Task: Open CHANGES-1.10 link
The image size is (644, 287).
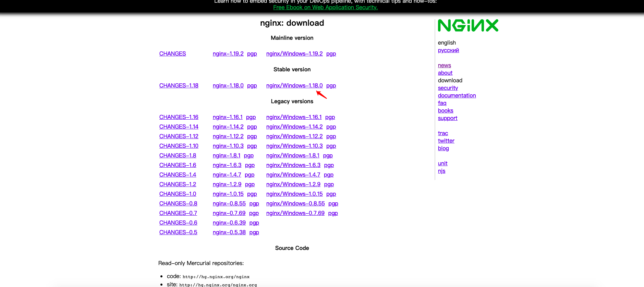Action: click(x=179, y=146)
